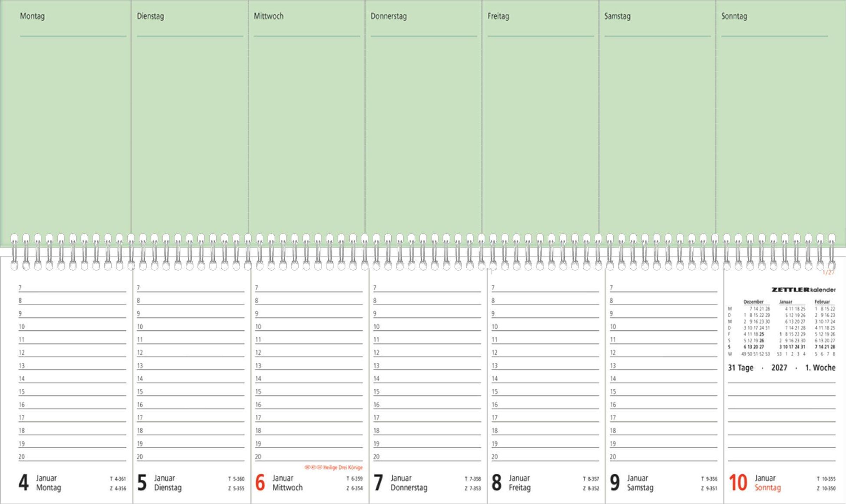Viewport: 846px width, 504px height.
Task: Click the green Freitag notes column
Action: pos(540,134)
